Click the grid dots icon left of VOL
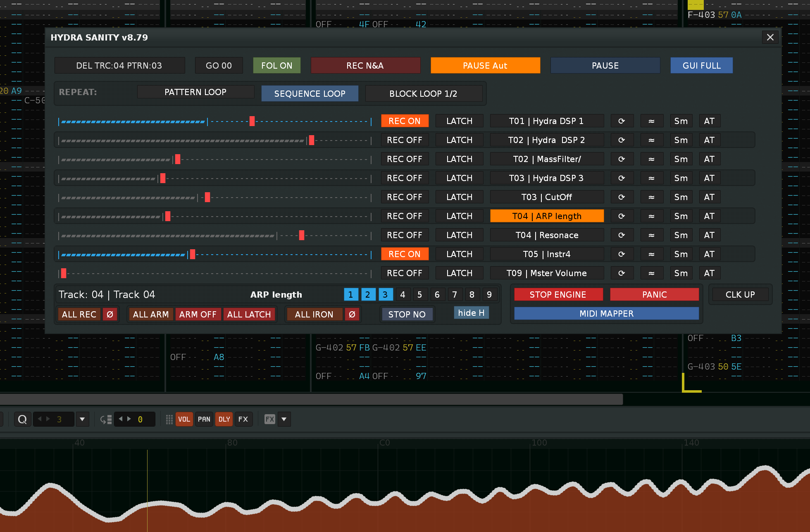Image resolution: width=810 pixels, height=532 pixels. (169, 419)
